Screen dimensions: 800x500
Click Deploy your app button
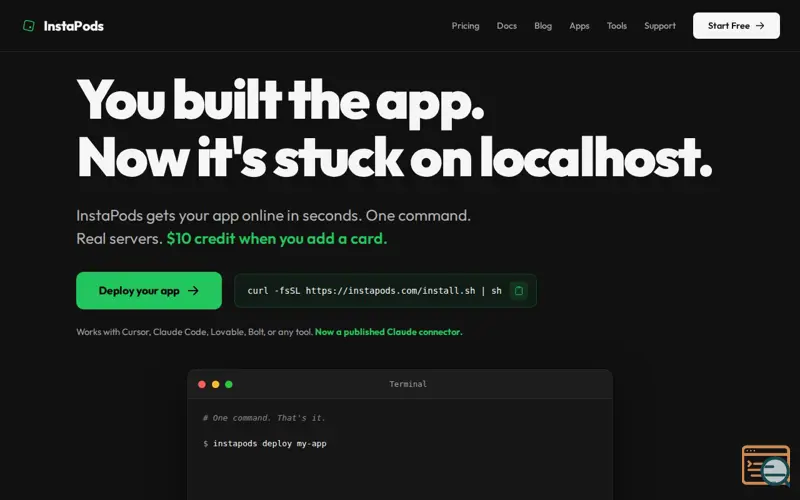point(149,290)
